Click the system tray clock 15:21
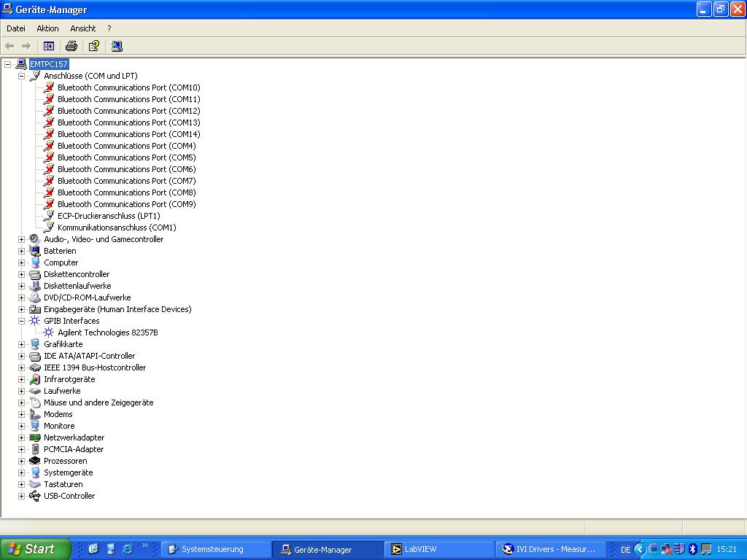This screenshot has width=747, height=560. coord(727,549)
